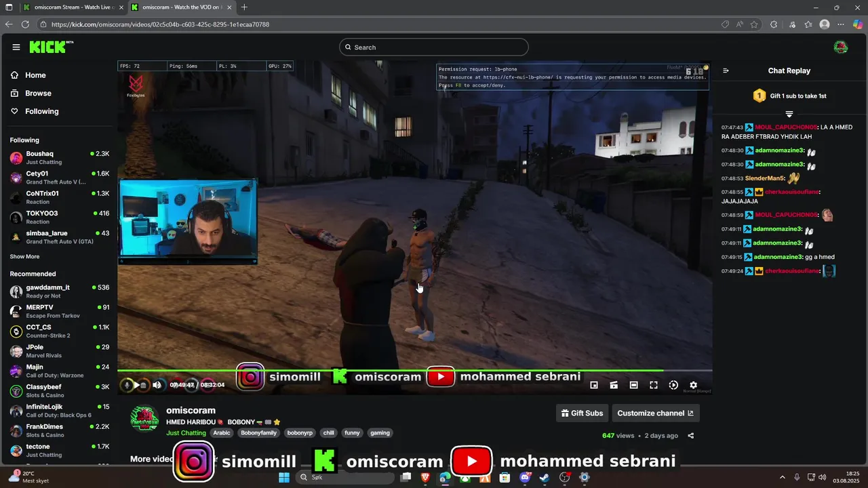Screen dimensions: 868x488
Task: Open MERPTV recommended channel
Action: (60, 311)
